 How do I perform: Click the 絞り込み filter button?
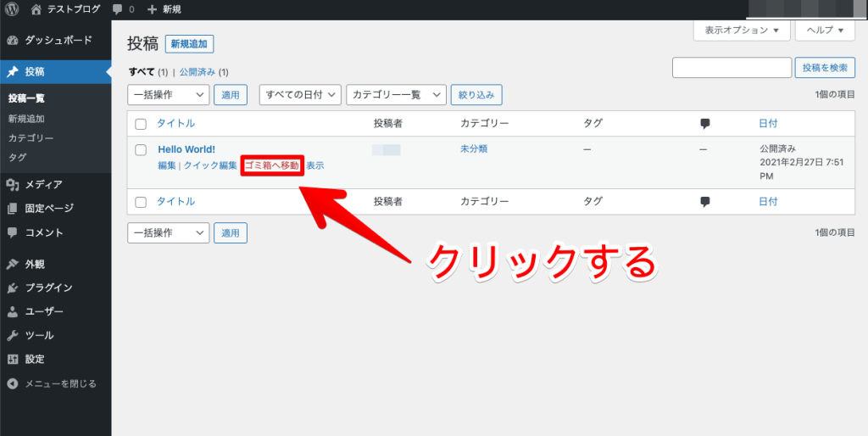pos(476,95)
